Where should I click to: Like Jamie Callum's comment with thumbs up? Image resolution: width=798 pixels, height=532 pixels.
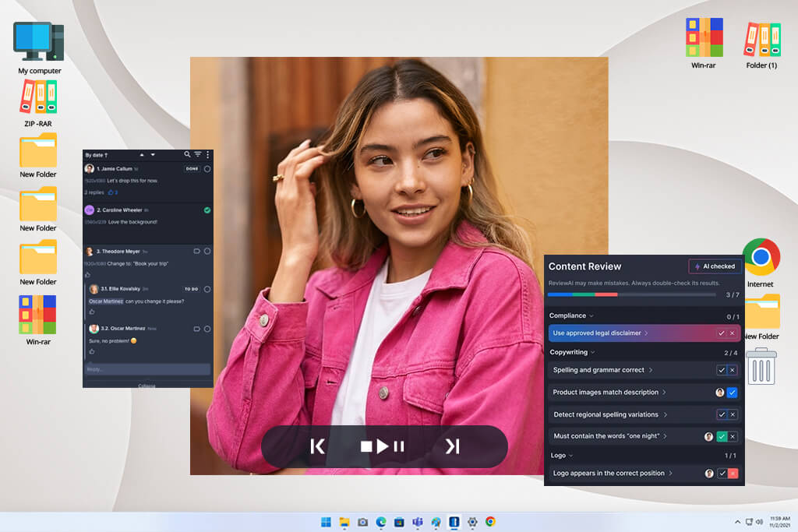click(111, 192)
